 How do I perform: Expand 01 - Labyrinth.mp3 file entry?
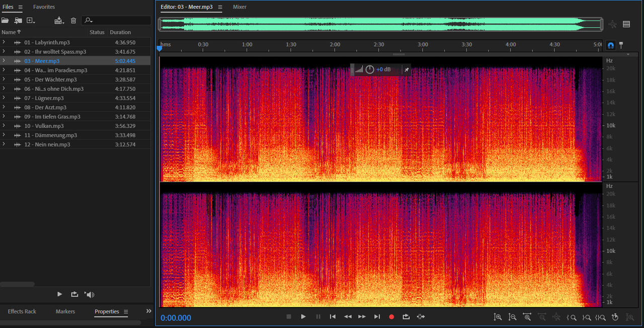point(4,42)
